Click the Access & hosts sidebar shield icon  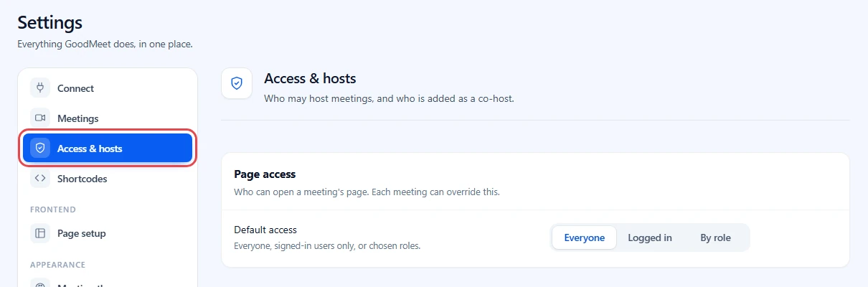point(40,149)
